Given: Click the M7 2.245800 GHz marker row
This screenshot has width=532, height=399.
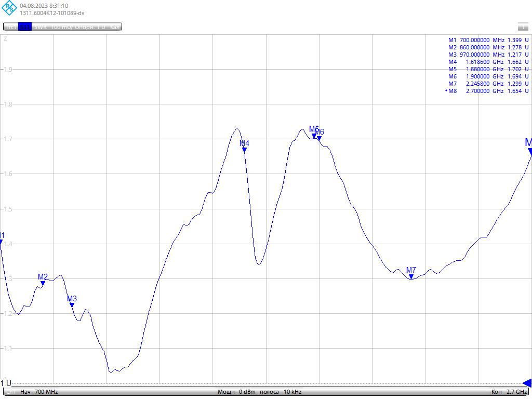Looking at the screenshot, I should [488, 84].
